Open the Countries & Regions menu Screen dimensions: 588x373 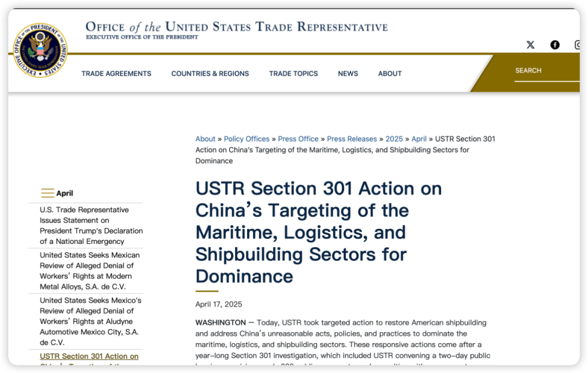pos(210,74)
